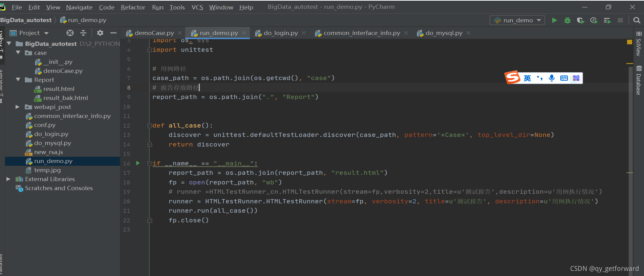
Task: Open Sogou soft keyboard
Action: [564, 78]
